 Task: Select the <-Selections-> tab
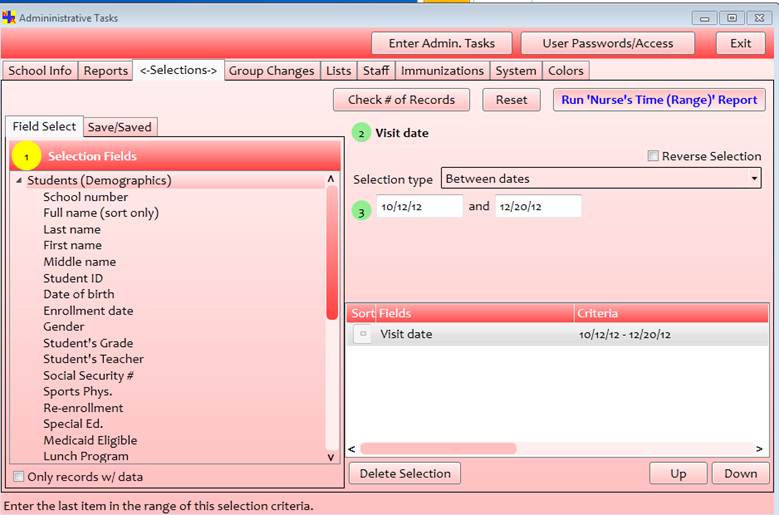pos(178,70)
